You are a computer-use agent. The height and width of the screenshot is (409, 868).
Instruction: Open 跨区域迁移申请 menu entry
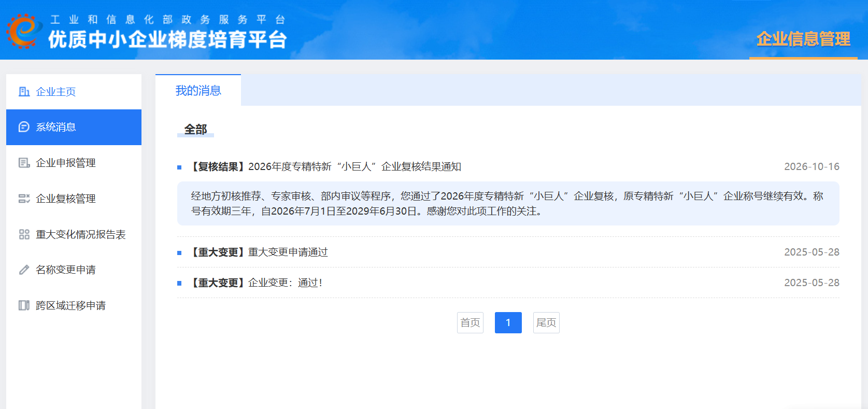(x=74, y=305)
